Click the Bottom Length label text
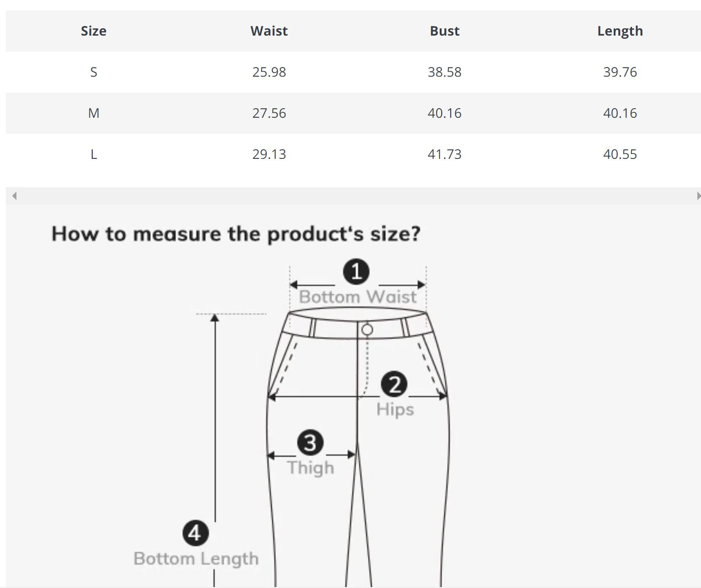The image size is (701, 588). pyautogui.click(x=196, y=559)
